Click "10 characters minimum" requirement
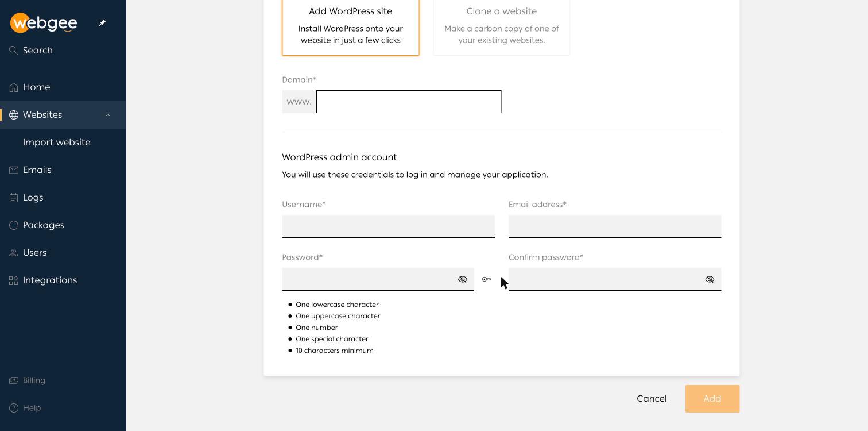This screenshot has height=431, width=868. click(x=335, y=351)
